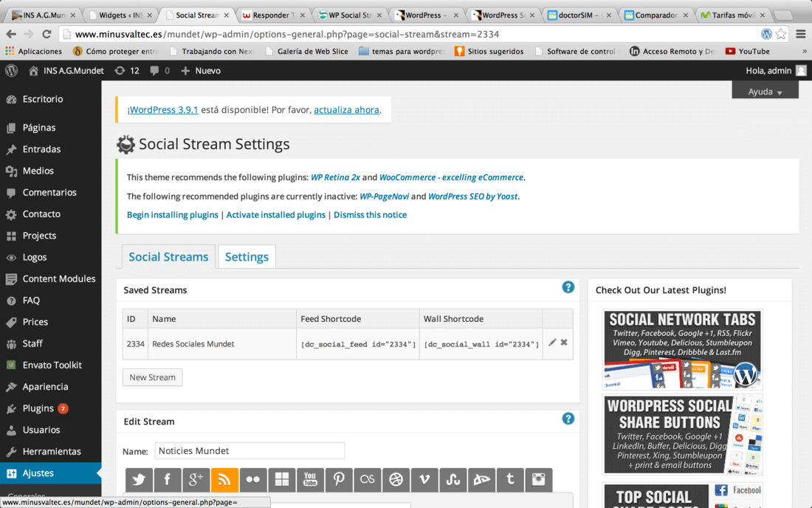Click the WordPress logo in admin bar

[x=11, y=70]
